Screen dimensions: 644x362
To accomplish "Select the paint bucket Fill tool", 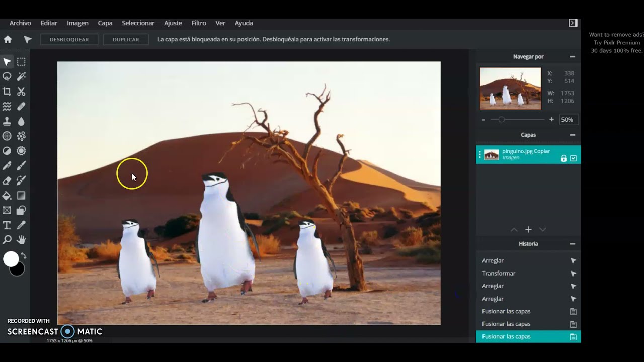I will (x=7, y=195).
